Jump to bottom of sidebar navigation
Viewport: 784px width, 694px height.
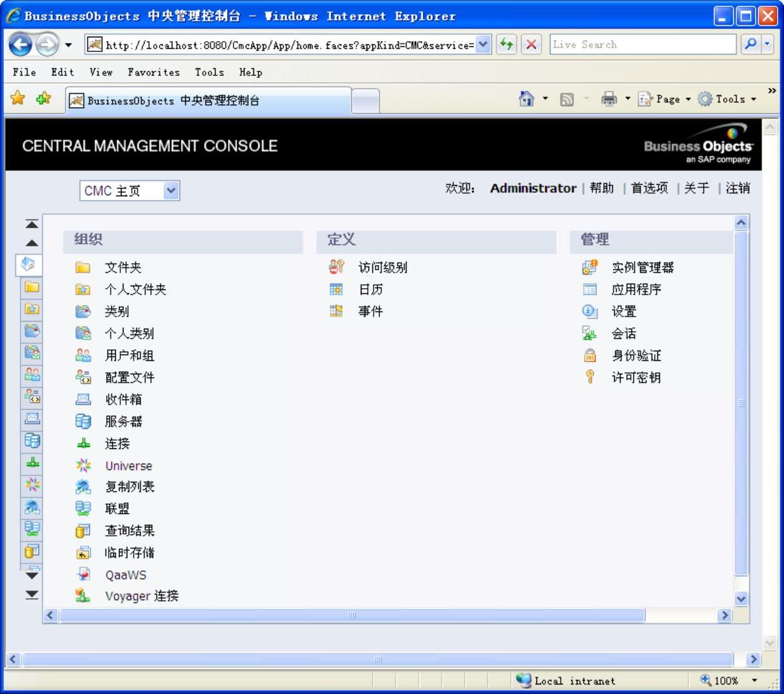(x=32, y=595)
